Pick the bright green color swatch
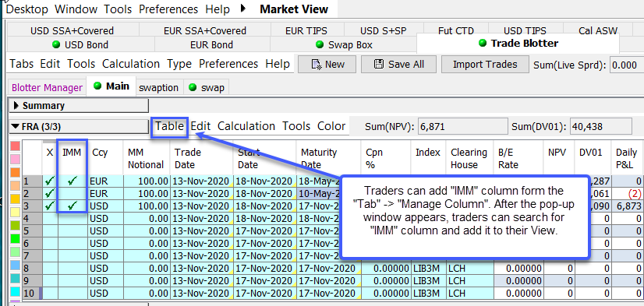 point(15,238)
